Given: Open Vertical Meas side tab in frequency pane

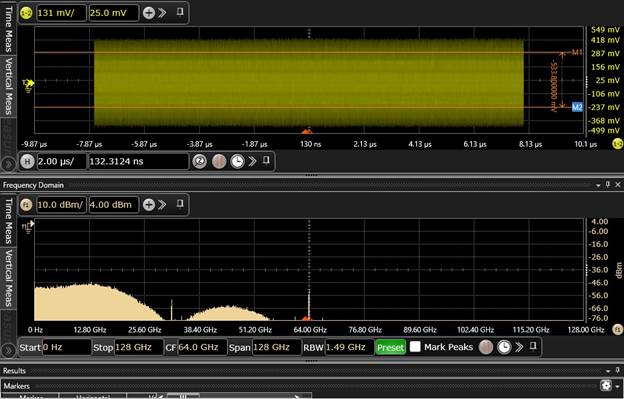Looking at the screenshot, I should [8, 278].
